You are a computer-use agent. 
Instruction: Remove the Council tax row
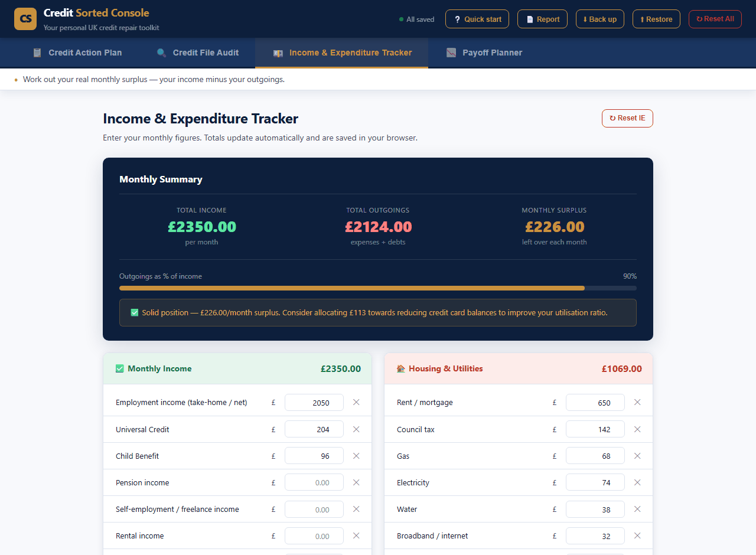637,429
